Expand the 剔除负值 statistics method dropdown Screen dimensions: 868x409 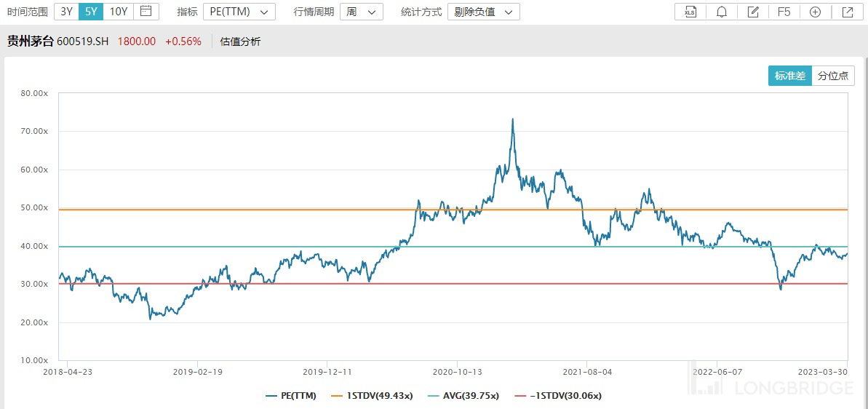(483, 12)
